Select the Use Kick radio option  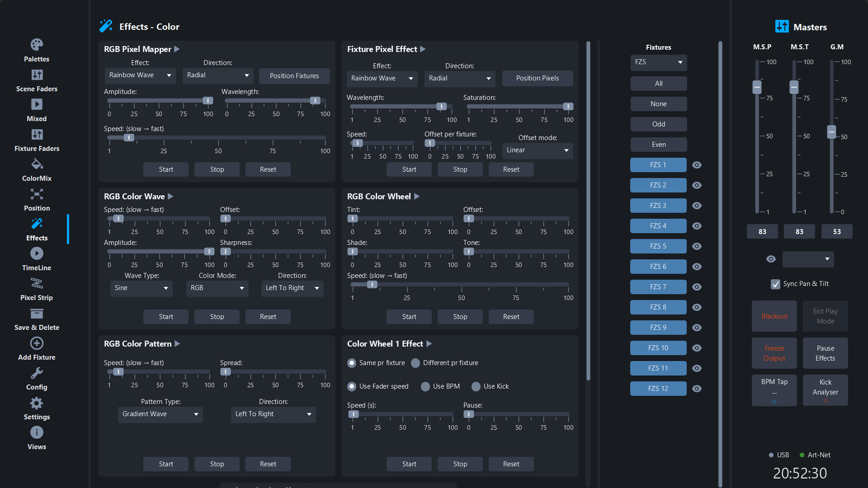point(476,386)
